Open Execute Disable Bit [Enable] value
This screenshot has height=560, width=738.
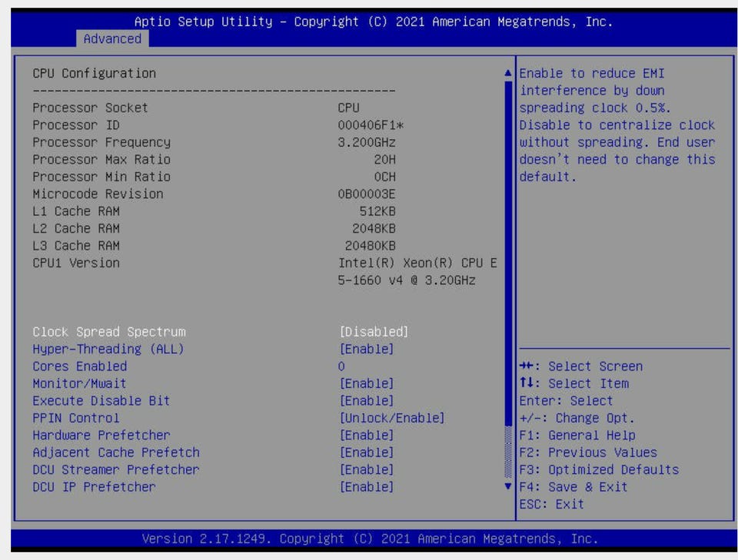[366, 401]
